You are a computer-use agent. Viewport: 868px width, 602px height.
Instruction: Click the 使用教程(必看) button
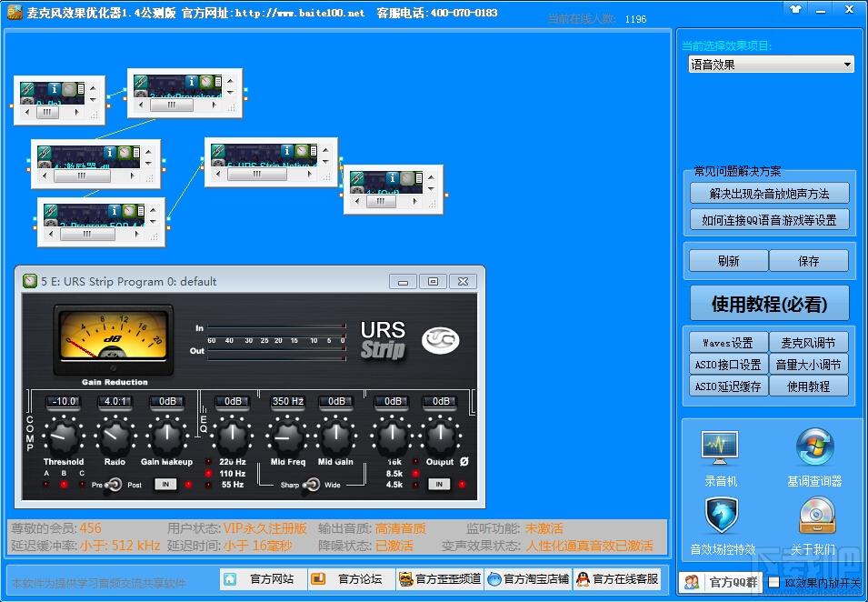point(770,304)
